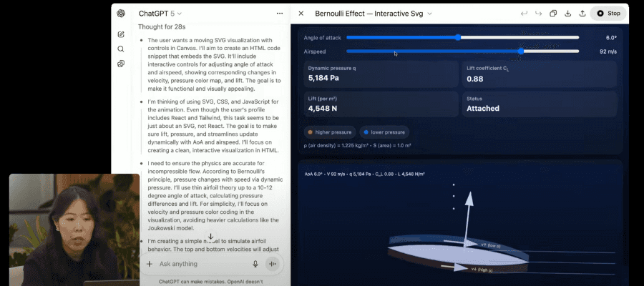Click the higher pressure legend chip
This screenshot has height=286, width=644.
pos(330,132)
